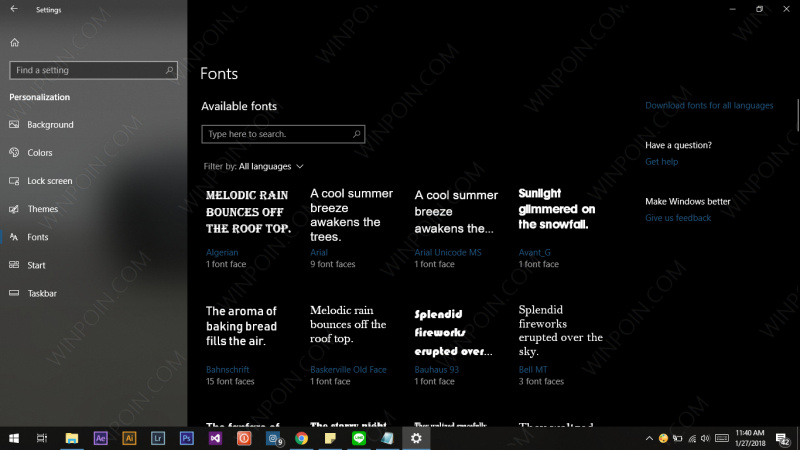
Task: Show hidden tray icons chevron
Action: pos(649,438)
